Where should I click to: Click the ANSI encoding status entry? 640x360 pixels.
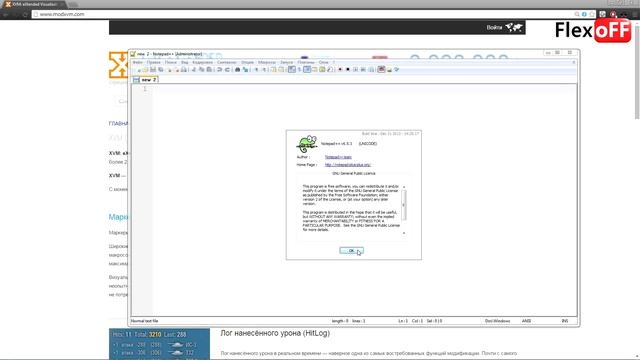tap(527, 321)
